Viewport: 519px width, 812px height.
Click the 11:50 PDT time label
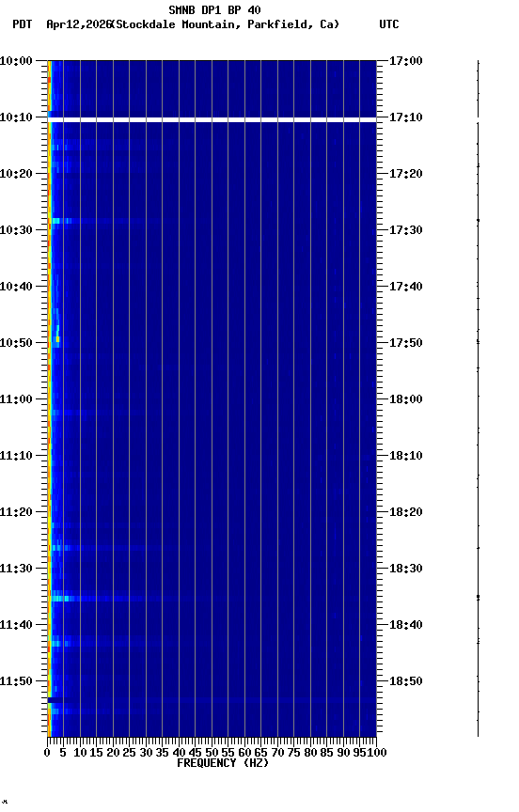[16, 681]
